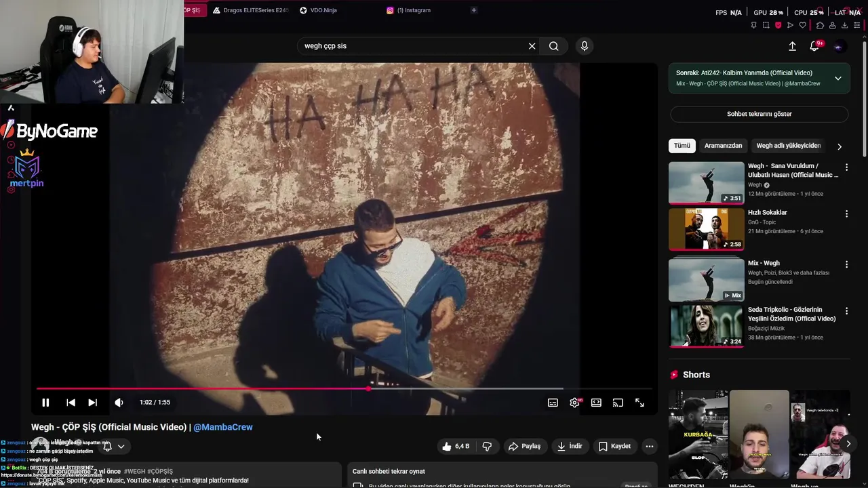Screen dimensions: 868x488
Task: Click Canlı sohbeti tekrar oynat heading
Action: 389,471
